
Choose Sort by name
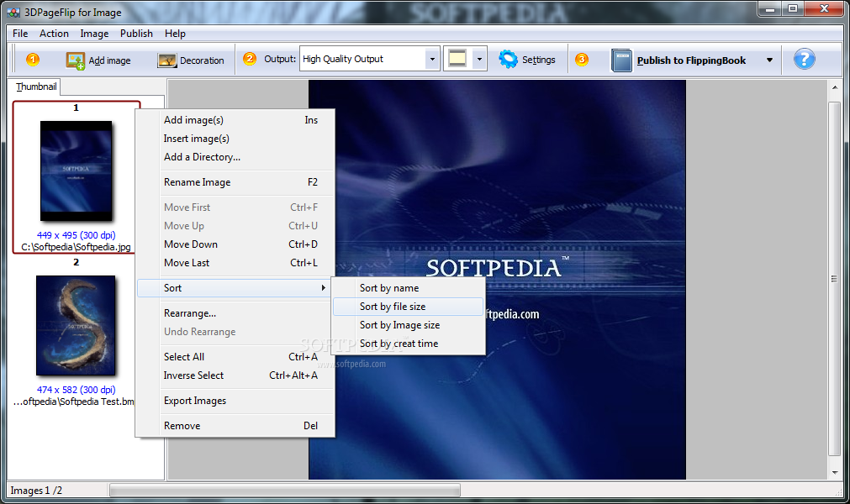(409, 288)
